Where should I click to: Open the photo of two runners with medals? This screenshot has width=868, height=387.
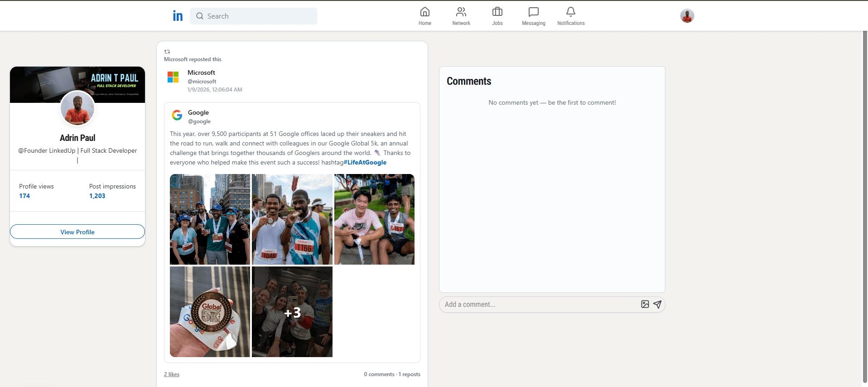[x=292, y=219]
